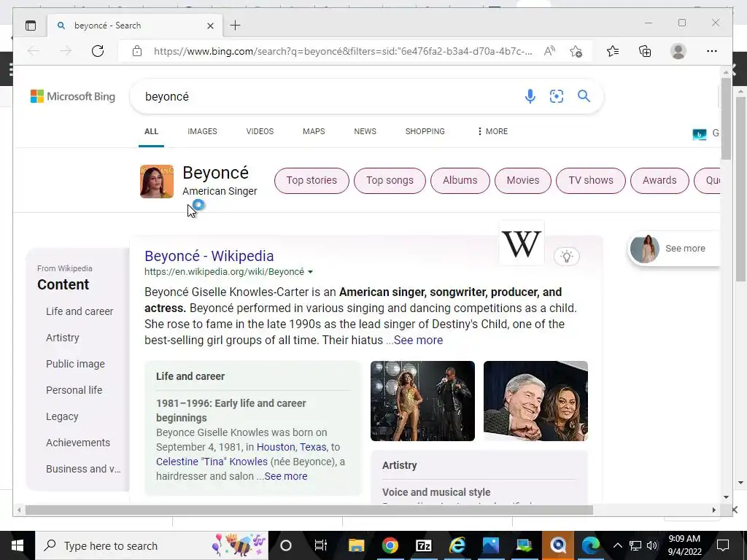
Task: Click the Microsoft Bing logo
Action: coord(73,96)
